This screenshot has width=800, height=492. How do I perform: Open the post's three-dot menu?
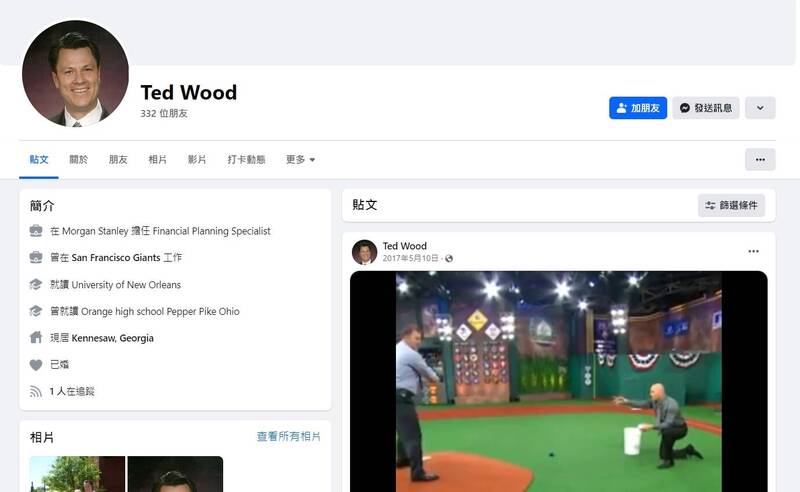coord(754,251)
